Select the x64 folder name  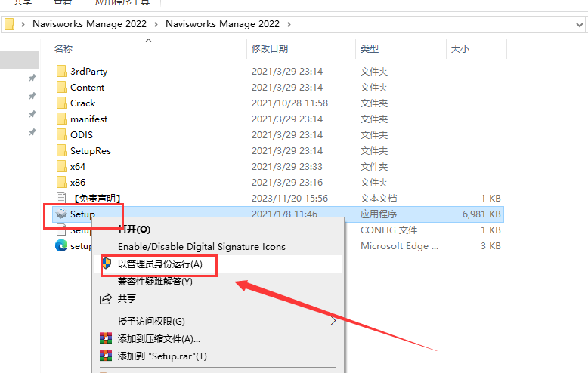78,166
